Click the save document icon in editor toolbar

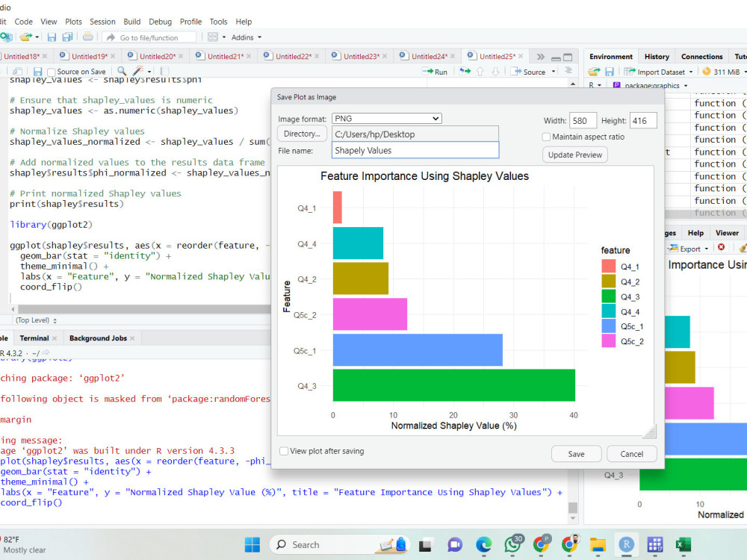click(37, 72)
